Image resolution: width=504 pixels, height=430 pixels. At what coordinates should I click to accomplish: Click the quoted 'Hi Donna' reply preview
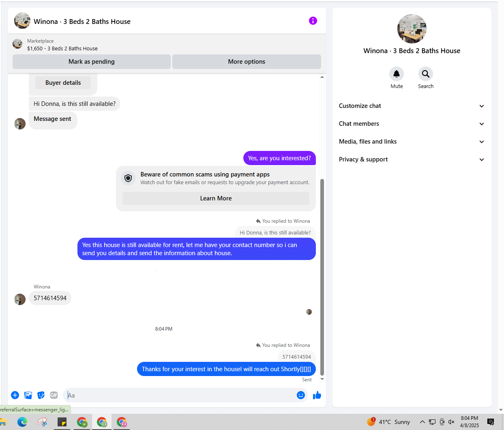coord(275,233)
